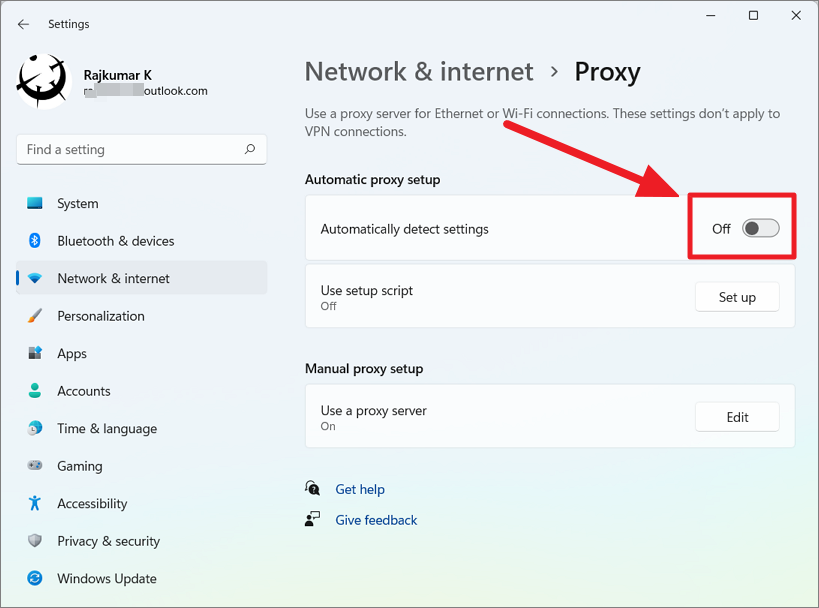Open the Get help link
The image size is (819, 608).
[x=360, y=489]
